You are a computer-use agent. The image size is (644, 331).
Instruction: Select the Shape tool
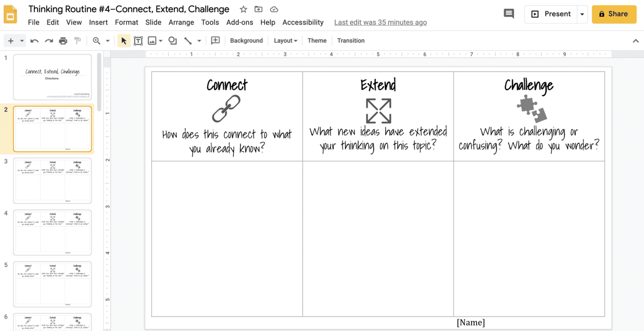tap(173, 41)
